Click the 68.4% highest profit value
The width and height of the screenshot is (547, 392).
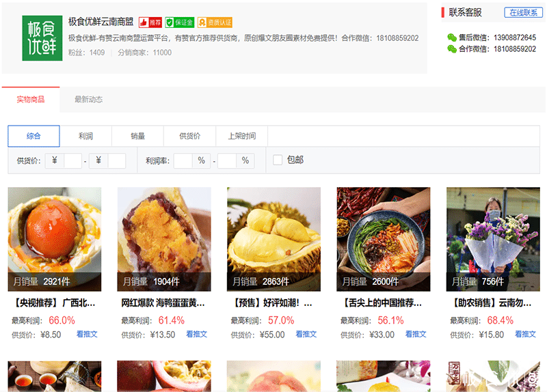(x=501, y=320)
